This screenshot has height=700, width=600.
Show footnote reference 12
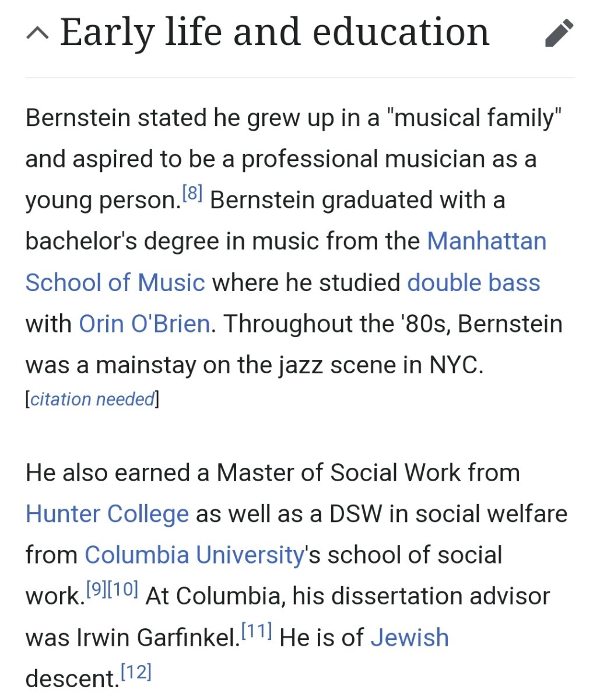(x=136, y=672)
